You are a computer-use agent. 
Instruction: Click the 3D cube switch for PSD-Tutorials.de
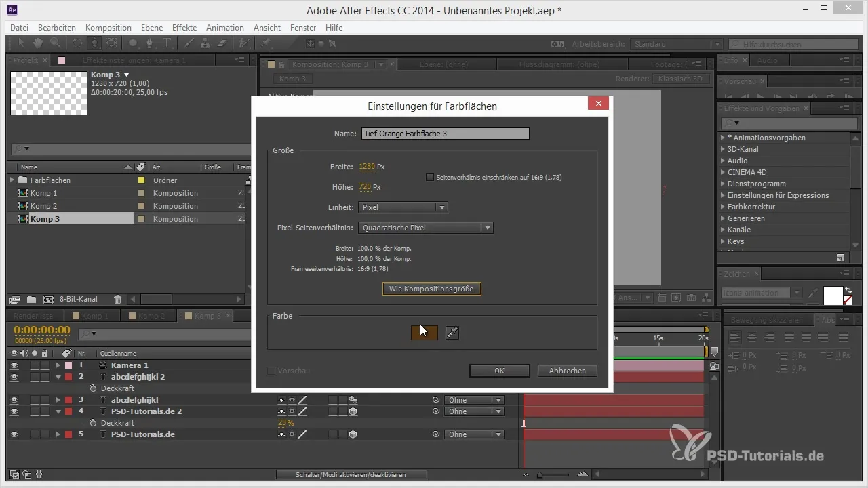(353, 434)
